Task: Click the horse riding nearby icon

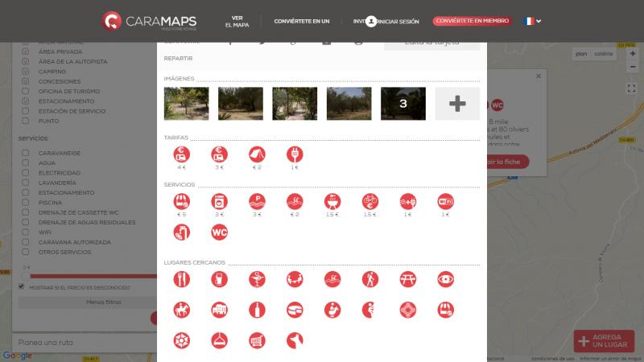Action: pos(181,309)
